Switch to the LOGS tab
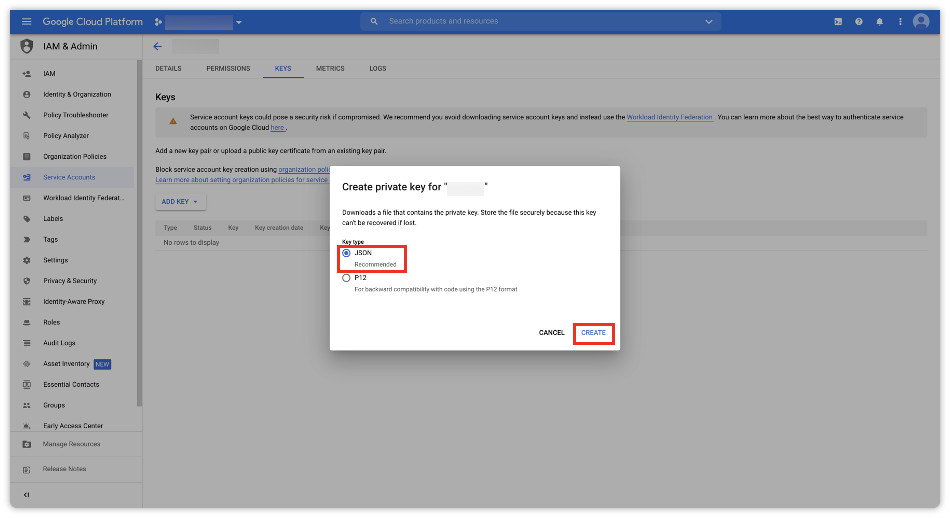The height and width of the screenshot is (518, 950). (x=377, y=68)
